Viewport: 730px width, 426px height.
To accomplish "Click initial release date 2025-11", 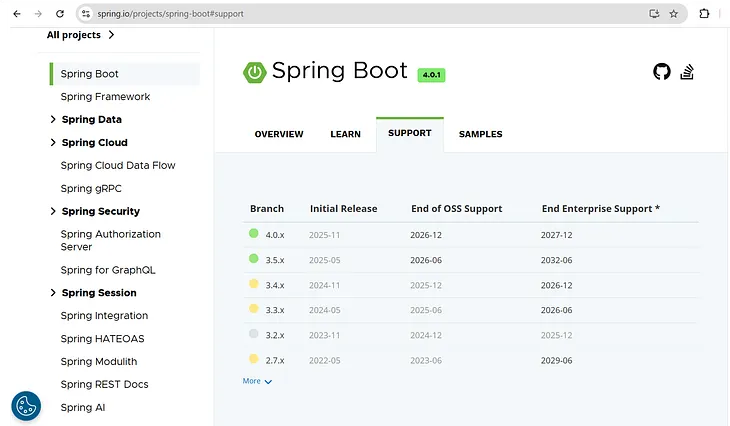I will click(x=324, y=235).
